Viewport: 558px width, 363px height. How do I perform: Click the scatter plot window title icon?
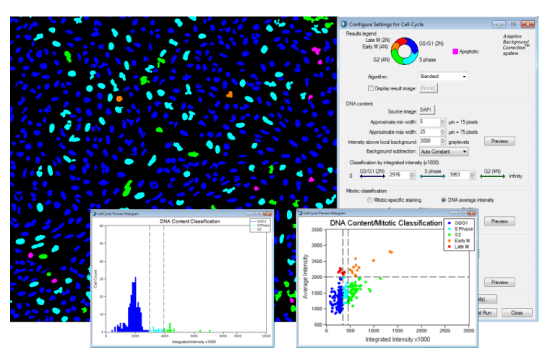300,213
